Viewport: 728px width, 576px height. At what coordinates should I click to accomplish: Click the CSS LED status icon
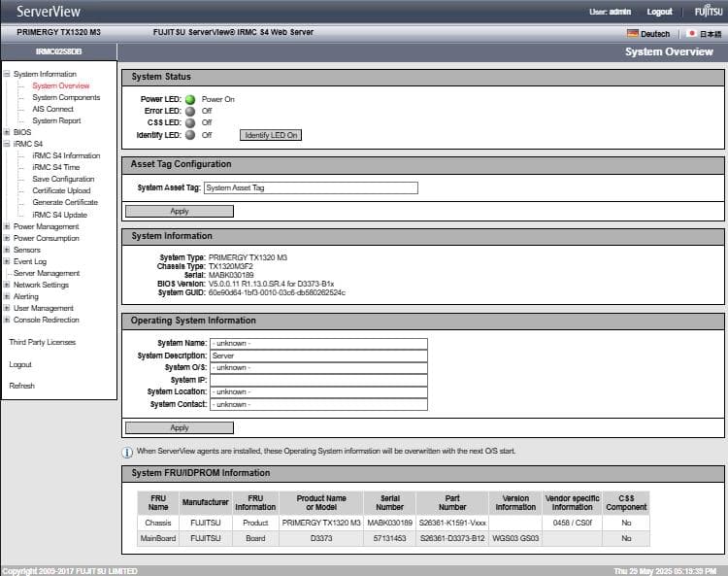point(190,123)
